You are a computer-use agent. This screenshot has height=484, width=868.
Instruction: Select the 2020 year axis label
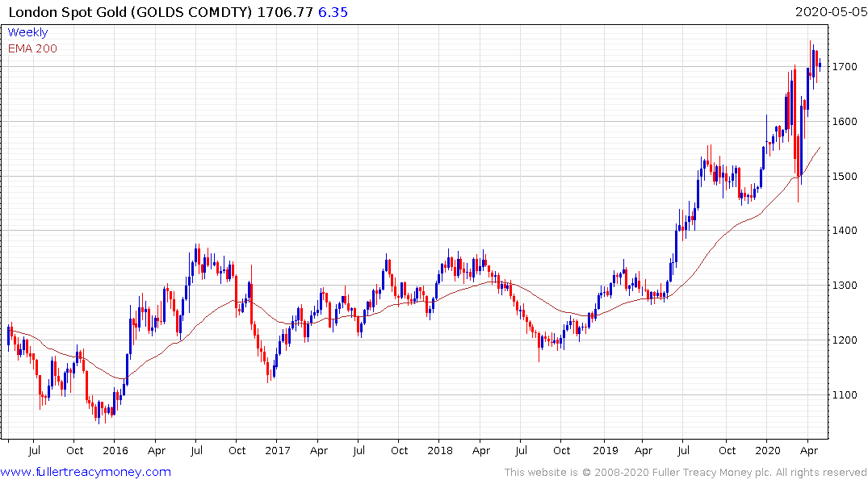(768, 451)
